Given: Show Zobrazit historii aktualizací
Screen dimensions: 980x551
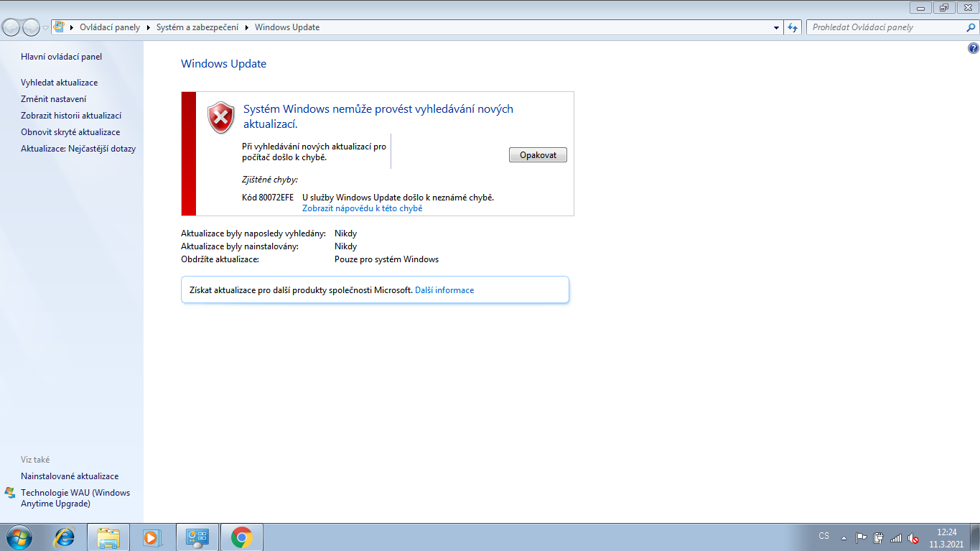Looking at the screenshot, I should pos(71,116).
